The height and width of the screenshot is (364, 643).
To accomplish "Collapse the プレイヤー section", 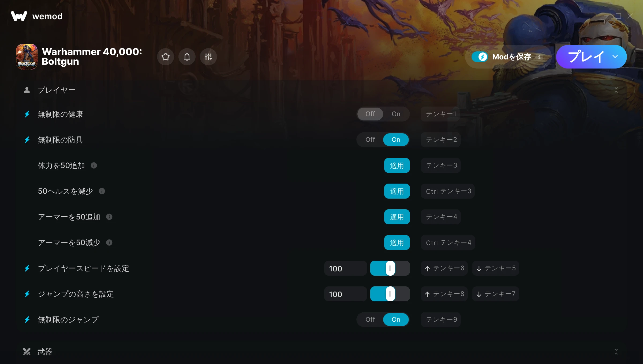I will [616, 90].
